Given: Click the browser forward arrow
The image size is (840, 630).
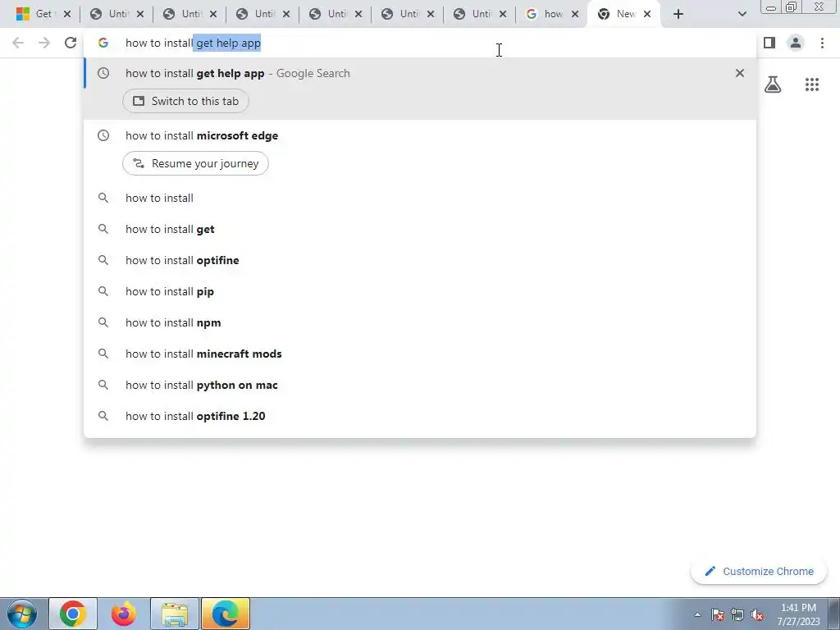Looking at the screenshot, I should [44, 43].
